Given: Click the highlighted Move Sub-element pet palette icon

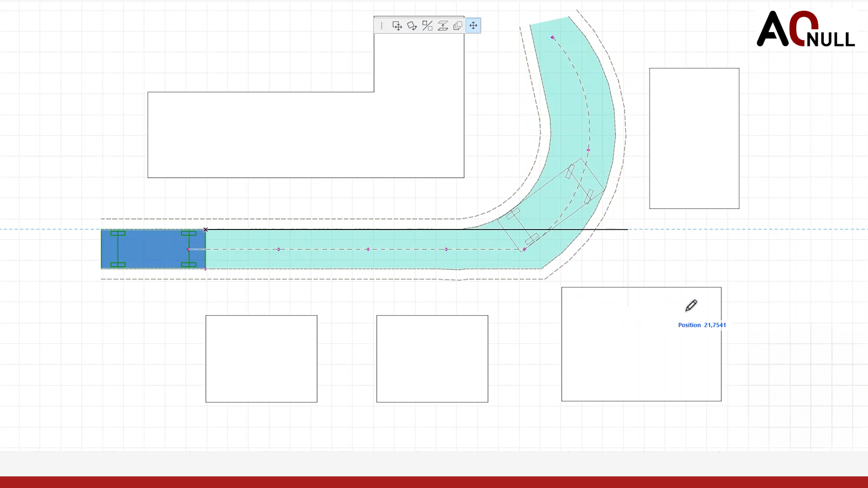Looking at the screenshot, I should tap(473, 26).
